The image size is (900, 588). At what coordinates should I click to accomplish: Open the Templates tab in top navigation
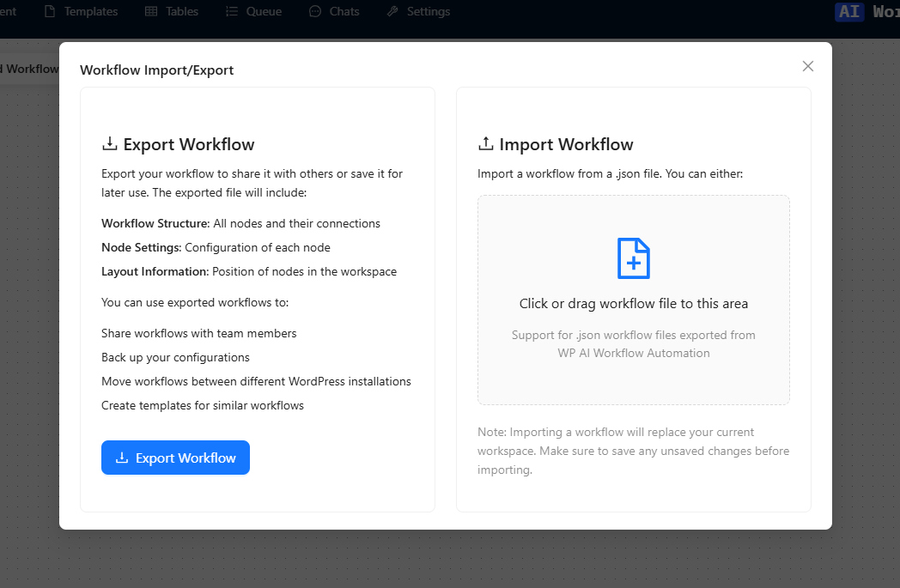pos(81,11)
